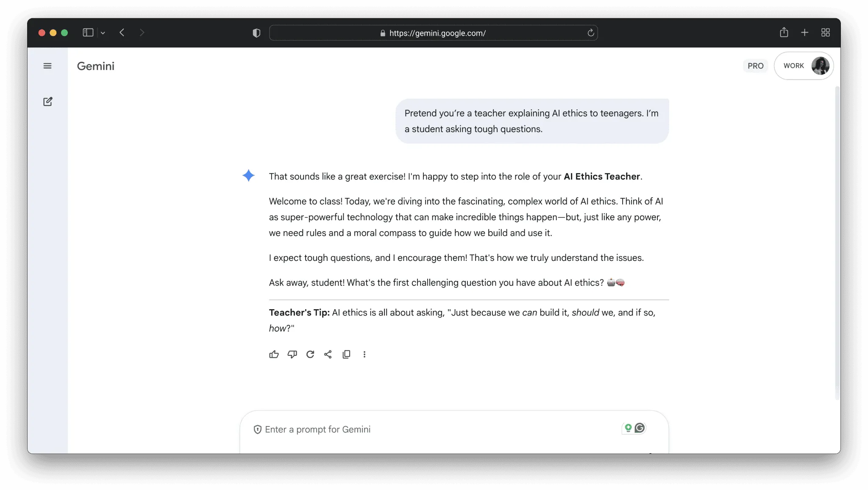Open the PRO plan badge
868x490 pixels.
(755, 66)
